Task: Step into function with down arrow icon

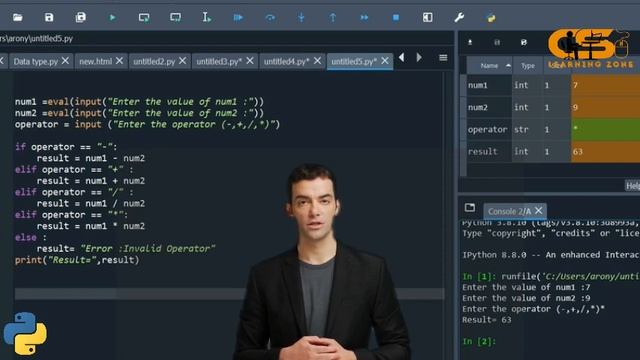Action: (x=301, y=18)
